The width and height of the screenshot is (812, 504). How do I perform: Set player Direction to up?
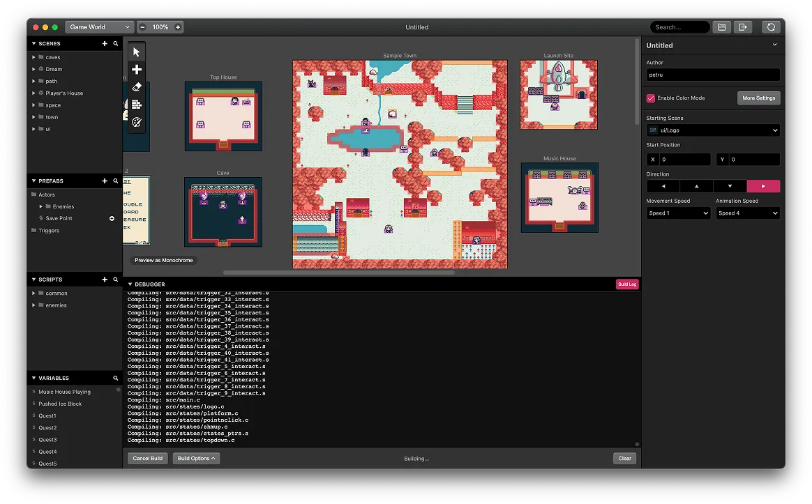tap(696, 186)
